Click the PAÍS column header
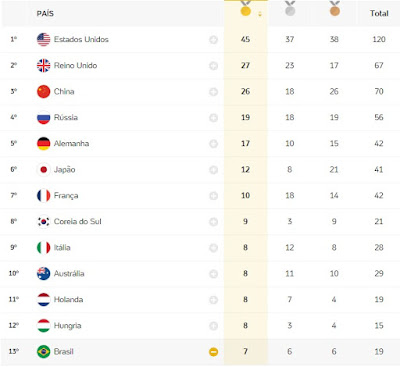The image size is (400, 367). point(45,13)
